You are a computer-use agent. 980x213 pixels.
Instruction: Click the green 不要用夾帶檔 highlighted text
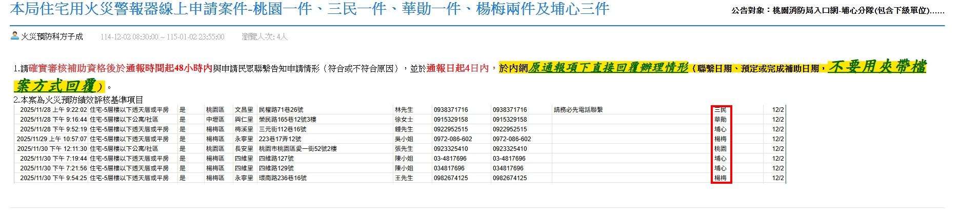pyautogui.click(x=877, y=67)
